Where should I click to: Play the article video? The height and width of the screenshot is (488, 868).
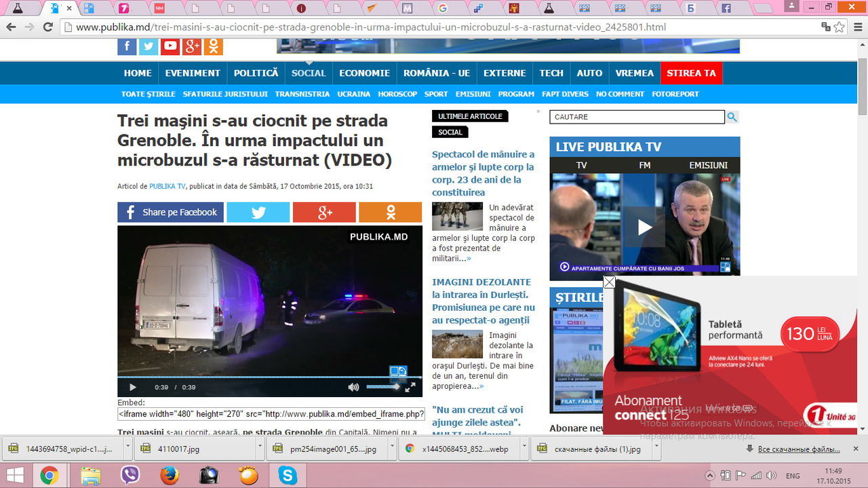click(133, 388)
